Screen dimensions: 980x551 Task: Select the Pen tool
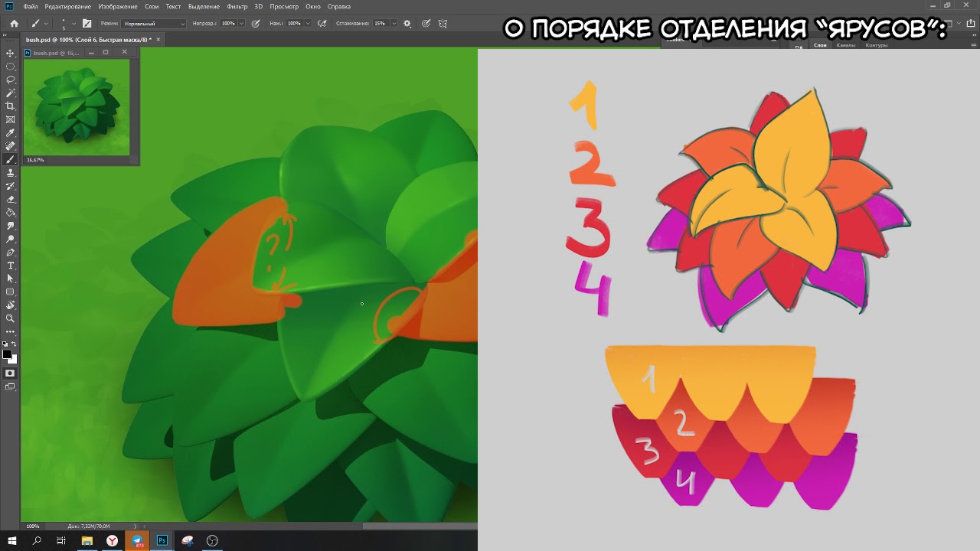click(x=10, y=253)
